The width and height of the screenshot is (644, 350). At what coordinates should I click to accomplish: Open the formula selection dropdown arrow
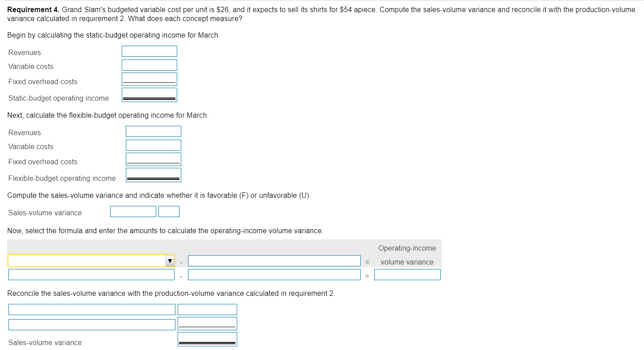[x=170, y=261]
